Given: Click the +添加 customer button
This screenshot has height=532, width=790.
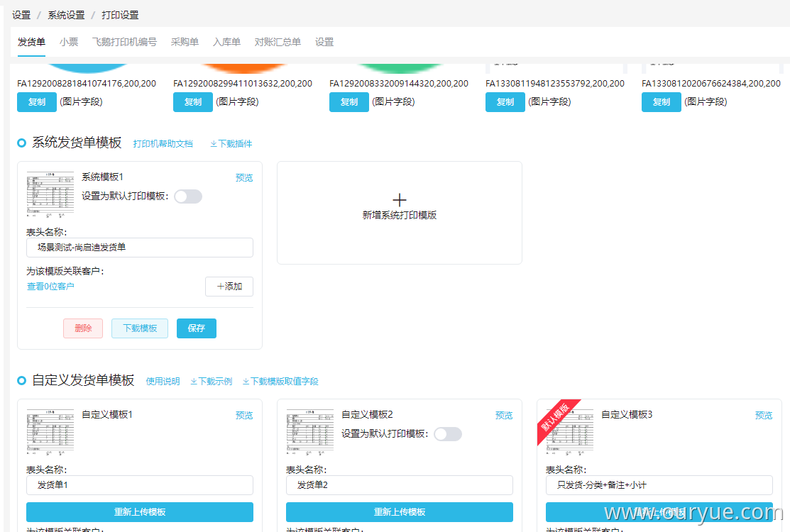Looking at the screenshot, I should click(x=229, y=287).
